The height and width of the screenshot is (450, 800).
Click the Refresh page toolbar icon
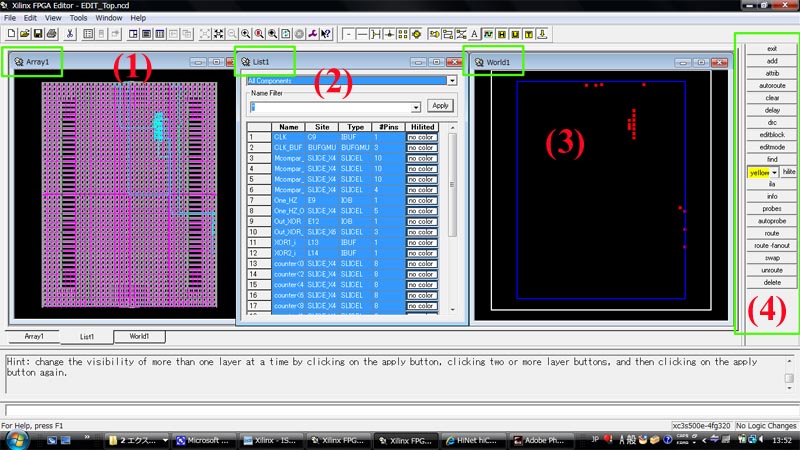coord(286,34)
